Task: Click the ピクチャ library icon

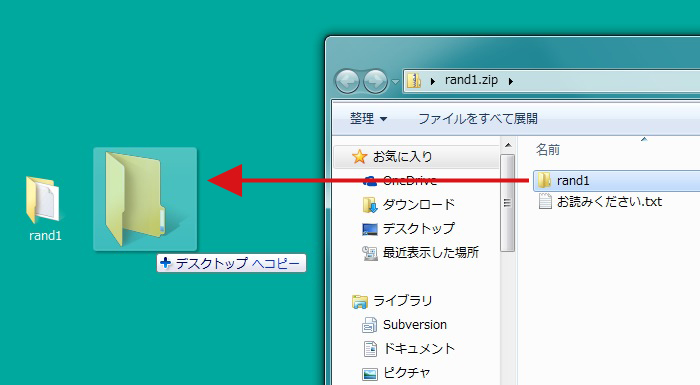Action: pyautogui.click(x=370, y=374)
